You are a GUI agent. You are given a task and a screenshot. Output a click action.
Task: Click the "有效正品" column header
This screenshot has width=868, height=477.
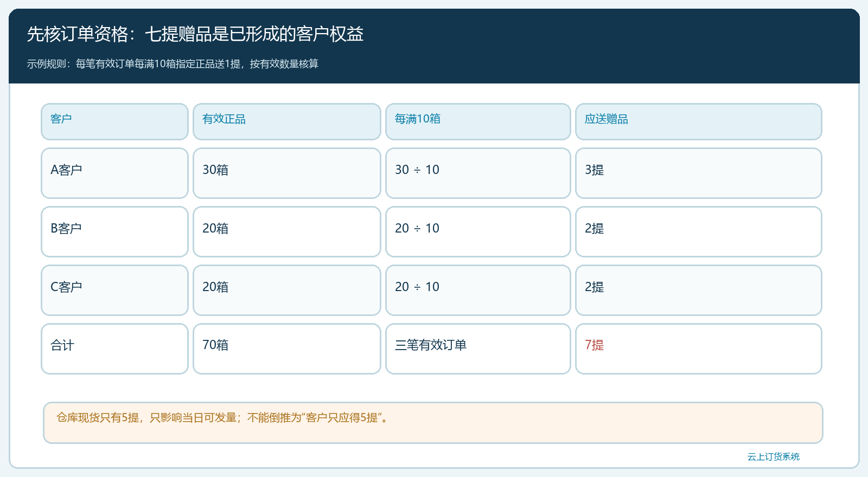point(287,121)
